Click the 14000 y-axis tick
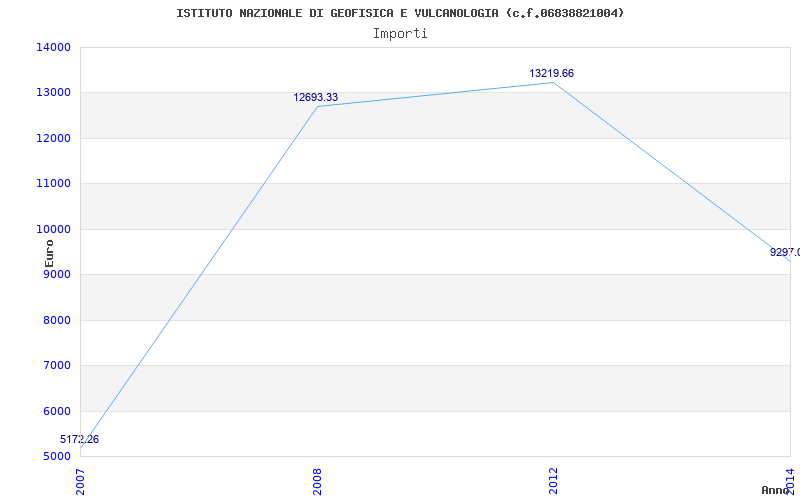Viewport: 800px width, 500px height. (54, 47)
